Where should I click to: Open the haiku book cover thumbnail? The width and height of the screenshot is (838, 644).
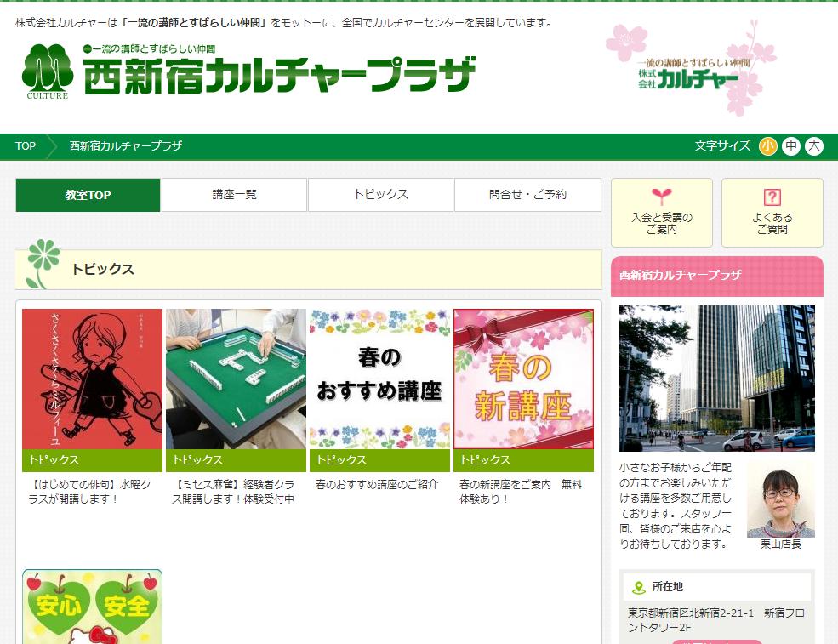pyautogui.click(x=92, y=379)
